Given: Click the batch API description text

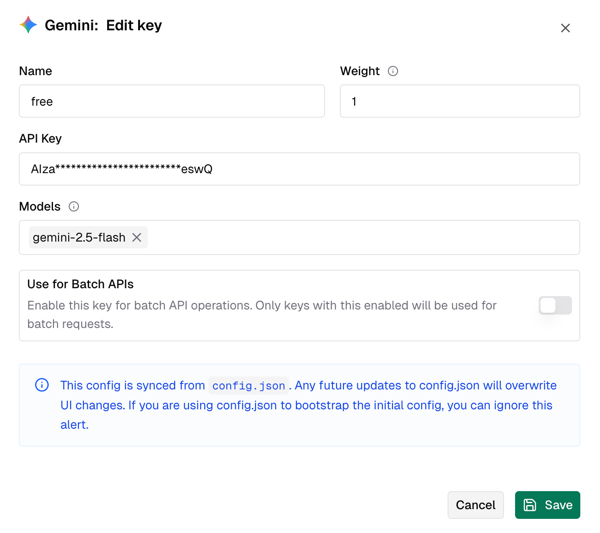Looking at the screenshot, I should click(x=262, y=314).
